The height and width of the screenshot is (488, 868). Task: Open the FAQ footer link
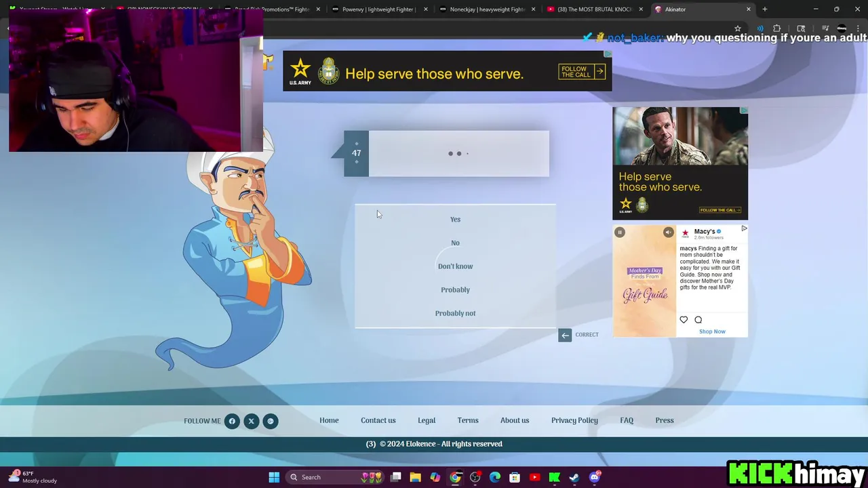click(627, 420)
